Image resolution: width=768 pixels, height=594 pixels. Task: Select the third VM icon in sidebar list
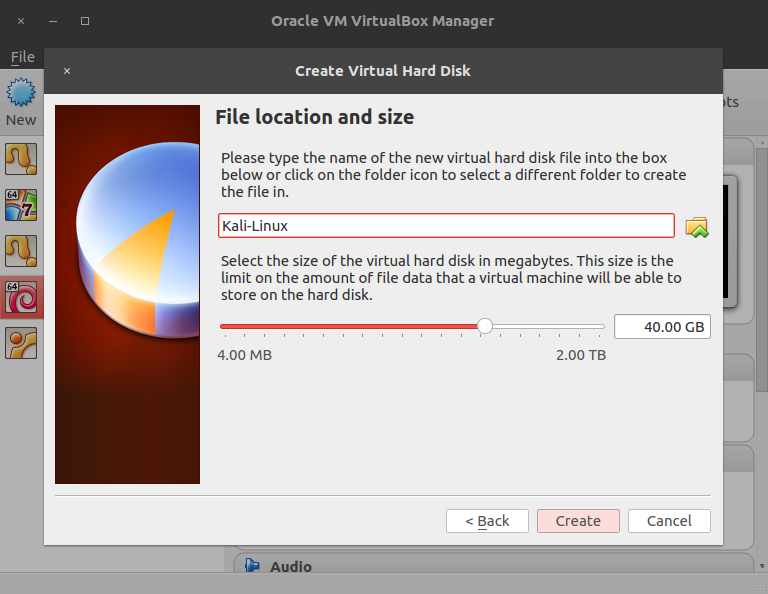[x=21, y=251]
